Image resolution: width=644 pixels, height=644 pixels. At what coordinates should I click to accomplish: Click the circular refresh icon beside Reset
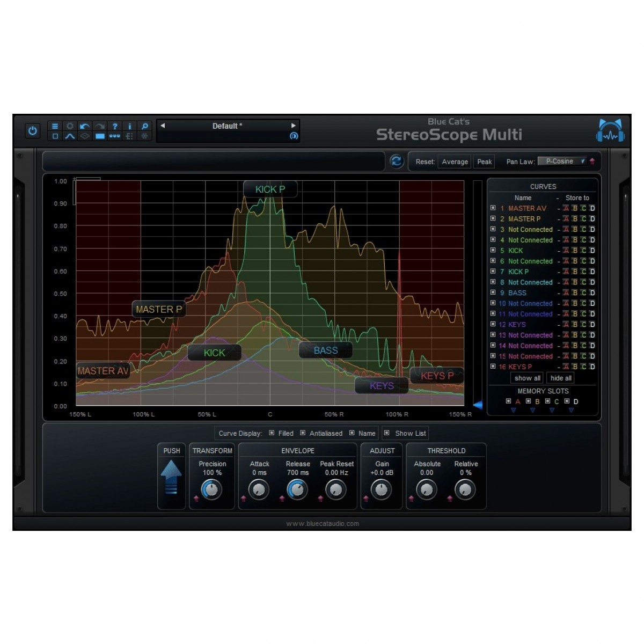[397, 162]
